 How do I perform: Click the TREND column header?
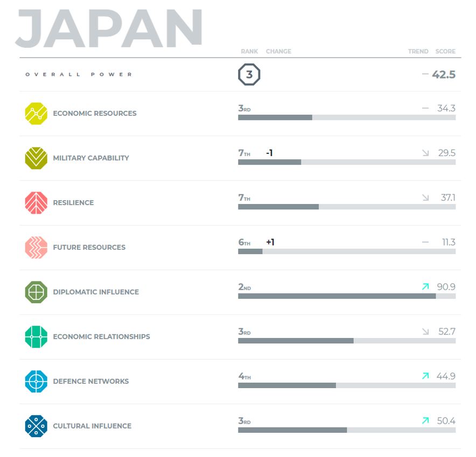coord(418,51)
